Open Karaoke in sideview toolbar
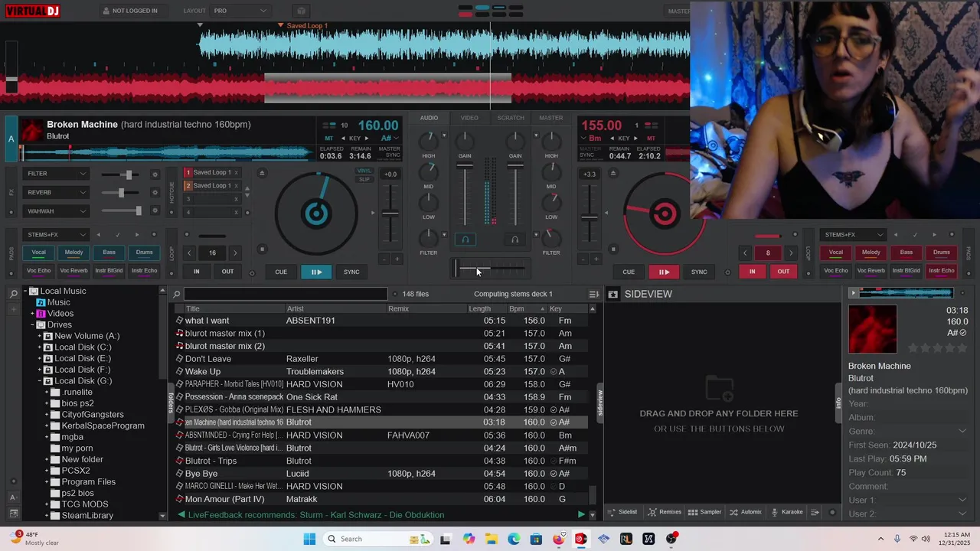The image size is (980, 551). (787, 512)
